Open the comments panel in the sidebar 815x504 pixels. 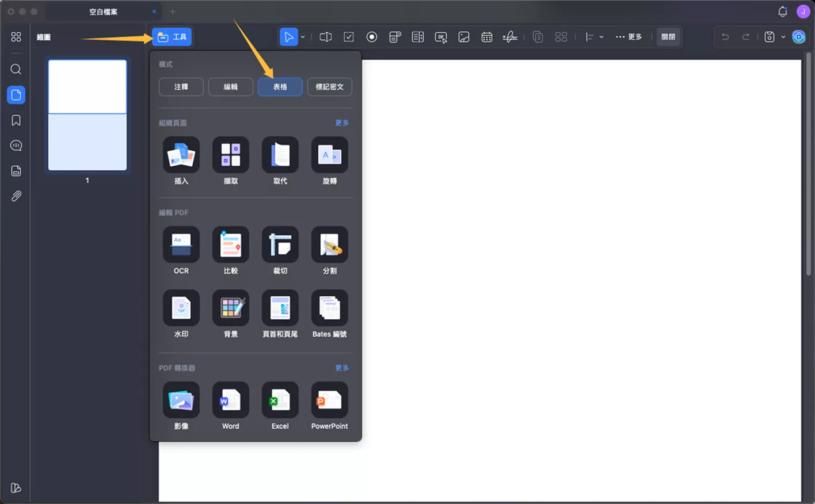tap(16, 146)
